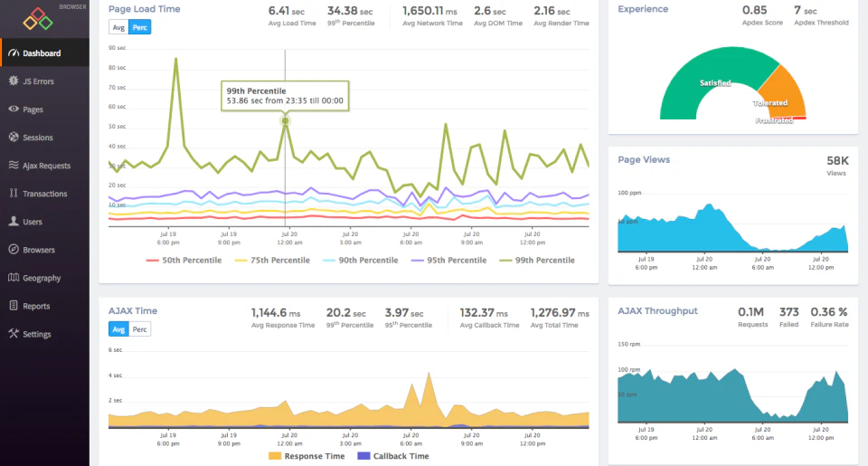Image resolution: width=868 pixels, height=466 pixels.
Task: Click the Geography map icon
Action: 14,278
